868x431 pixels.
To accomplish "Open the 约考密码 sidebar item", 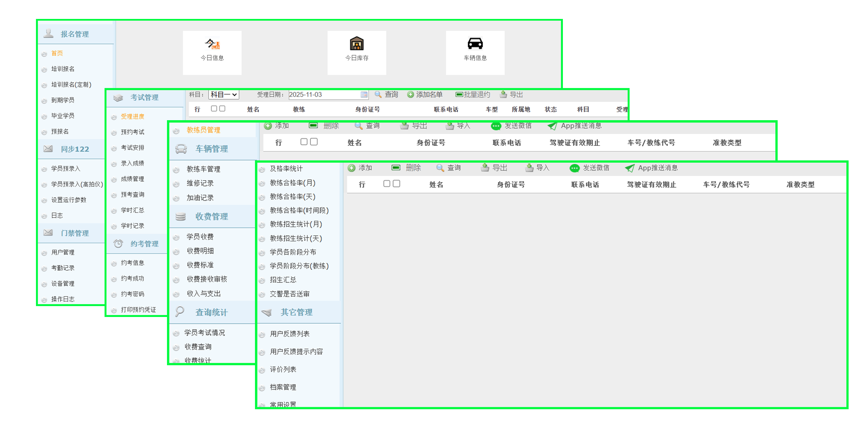I will [132, 294].
